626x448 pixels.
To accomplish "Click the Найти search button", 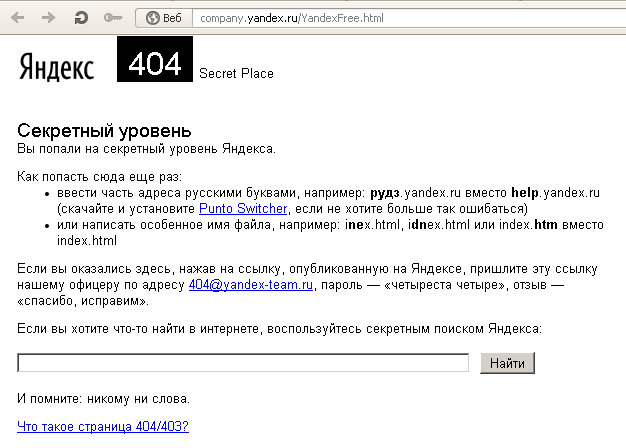I will [507, 363].
